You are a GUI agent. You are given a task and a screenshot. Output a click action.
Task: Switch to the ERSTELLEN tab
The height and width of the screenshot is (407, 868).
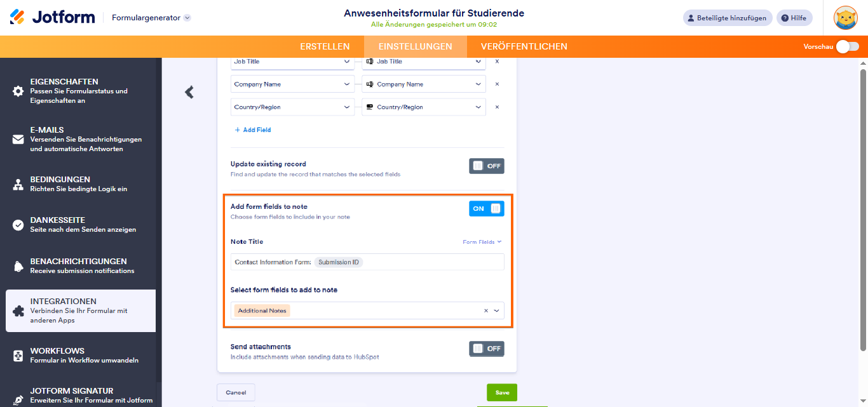pyautogui.click(x=325, y=46)
